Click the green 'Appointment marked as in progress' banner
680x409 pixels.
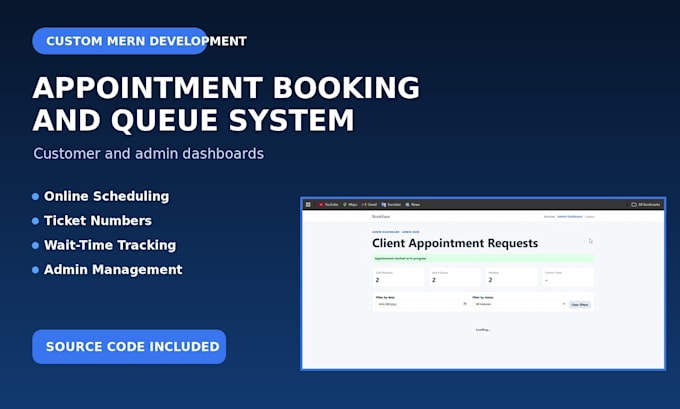(483, 258)
